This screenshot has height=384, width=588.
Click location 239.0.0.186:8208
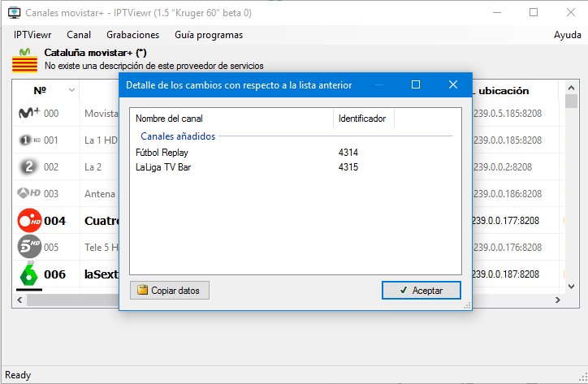pyautogui.click(x=508, y=194)
